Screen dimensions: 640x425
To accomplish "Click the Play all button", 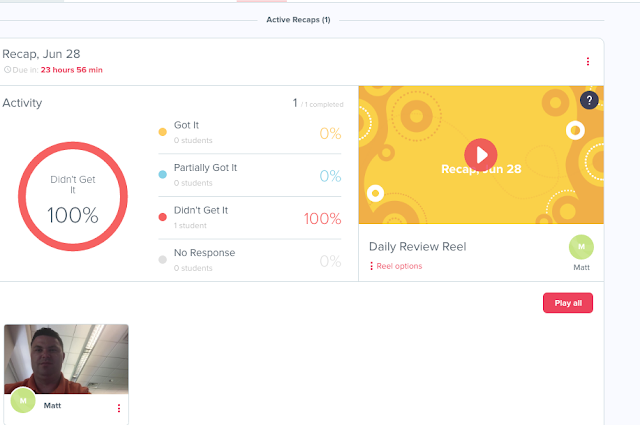I will (568, 303).
